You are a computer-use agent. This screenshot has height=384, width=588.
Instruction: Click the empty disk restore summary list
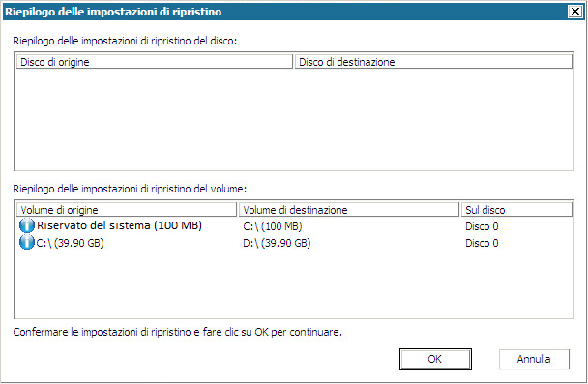point(294,119)
